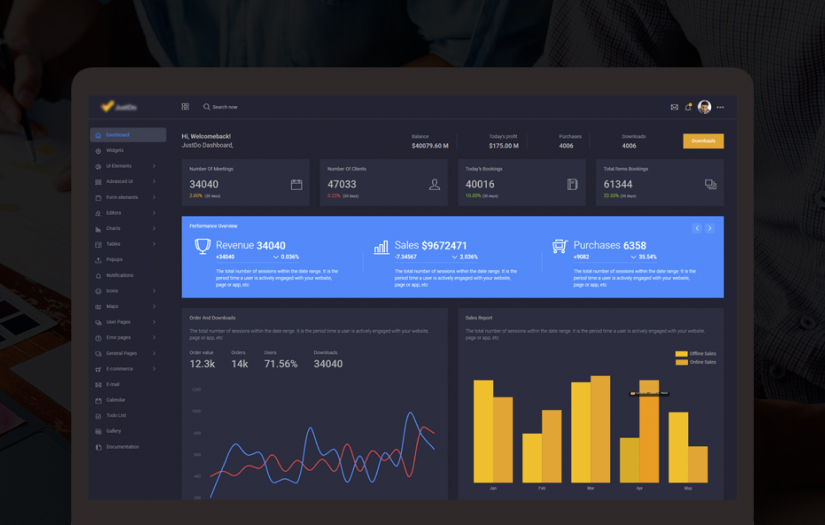Click the search magnifier icon

pyautogui.click(x=206, y=107)
